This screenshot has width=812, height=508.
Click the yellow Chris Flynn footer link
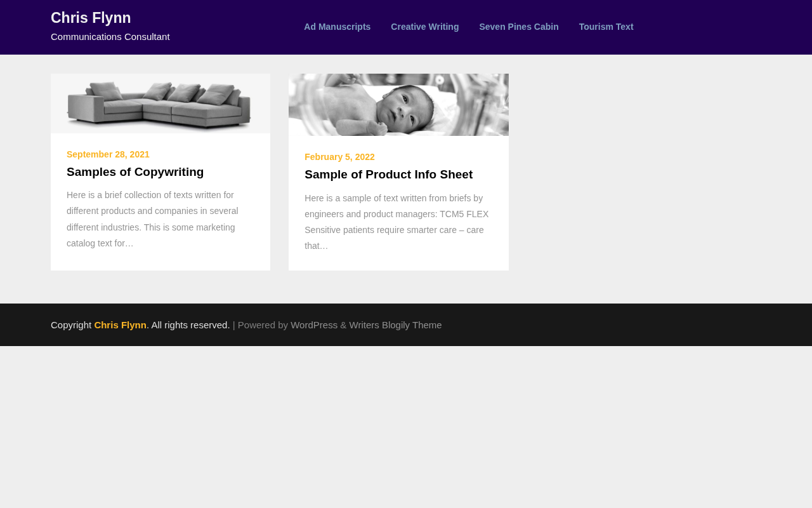point(120,325)
